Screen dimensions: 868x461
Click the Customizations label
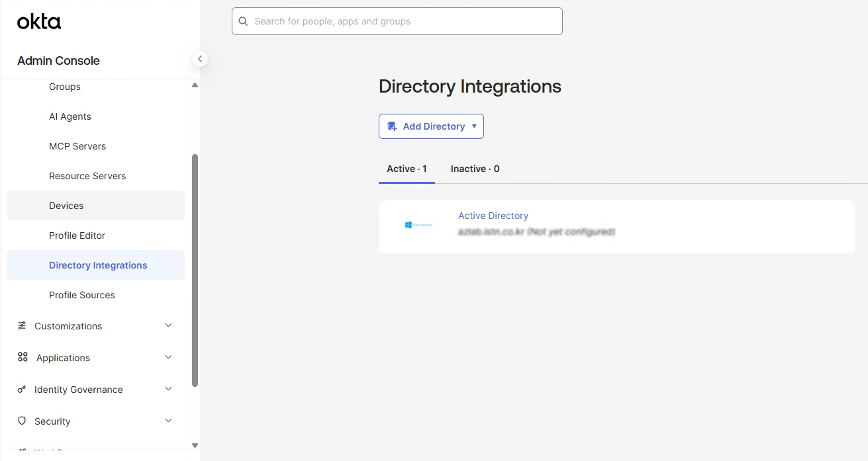pyautogui.click(x=68, y=326)
